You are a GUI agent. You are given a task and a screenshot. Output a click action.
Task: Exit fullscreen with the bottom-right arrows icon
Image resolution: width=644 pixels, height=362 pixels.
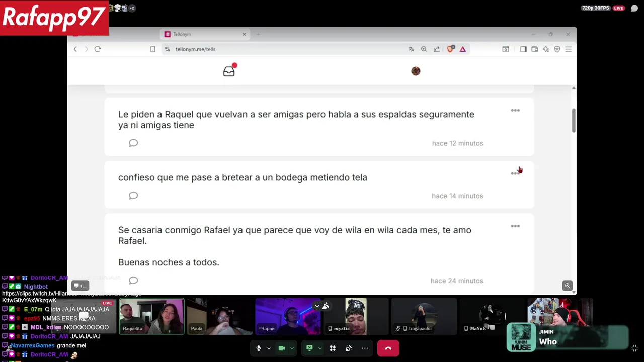(634, 348)
